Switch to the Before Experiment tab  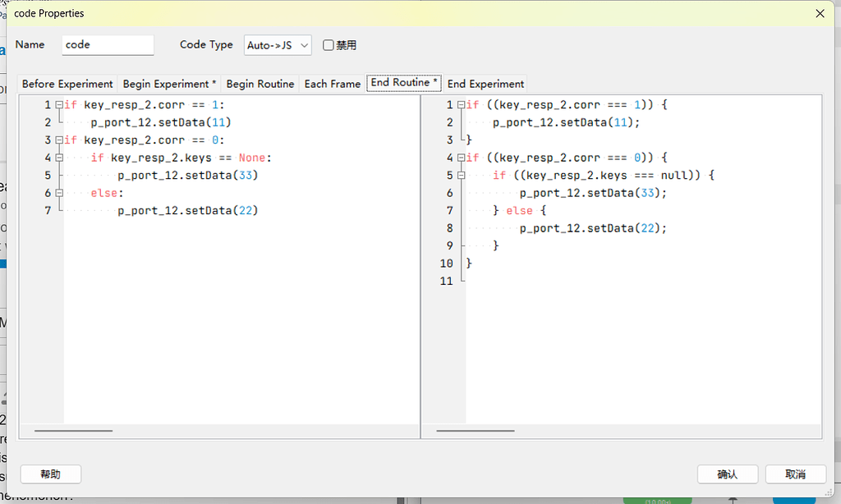point(67,83)
